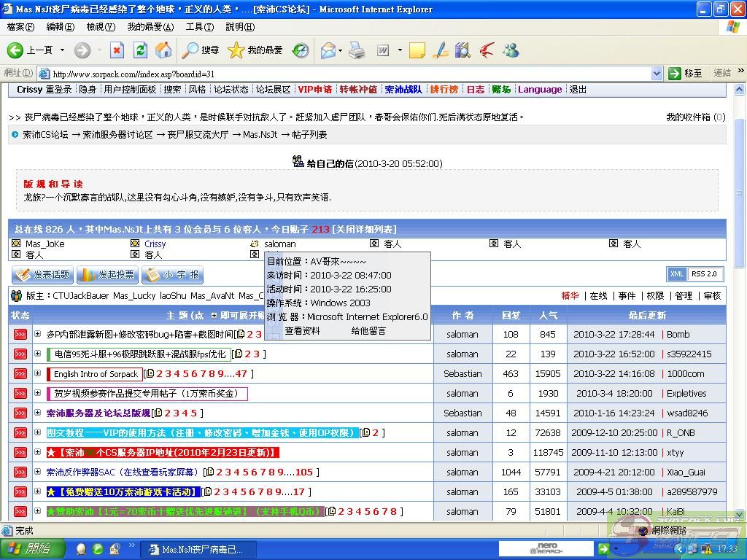Viewport: 747px width, 560px height.
Task: Expand the 电信95死斗服 thread row
Action: (x=38, y=354)
